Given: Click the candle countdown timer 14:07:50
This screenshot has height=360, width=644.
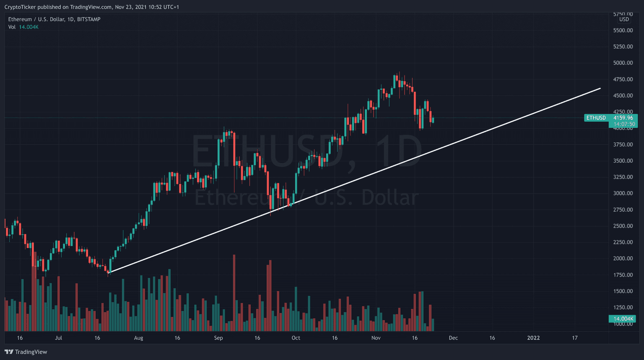Looking at the screenshot, I should click(x=624, y=124).
